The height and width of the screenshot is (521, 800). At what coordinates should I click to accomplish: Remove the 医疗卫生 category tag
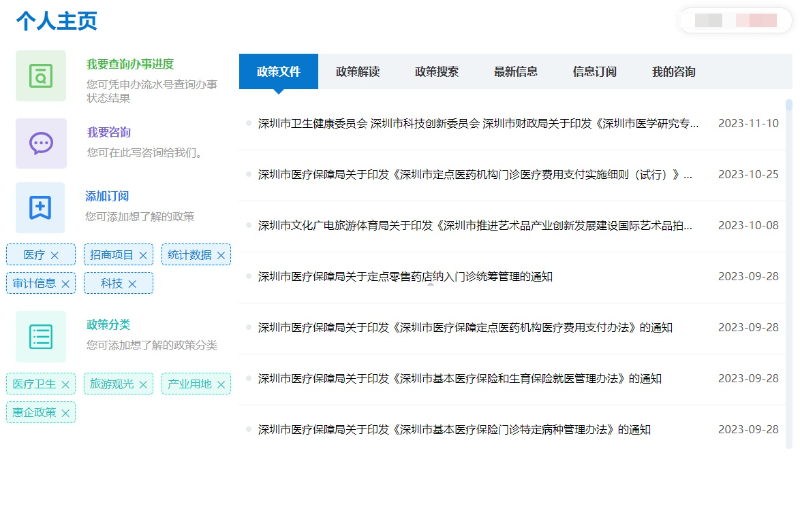coord(66,385)
